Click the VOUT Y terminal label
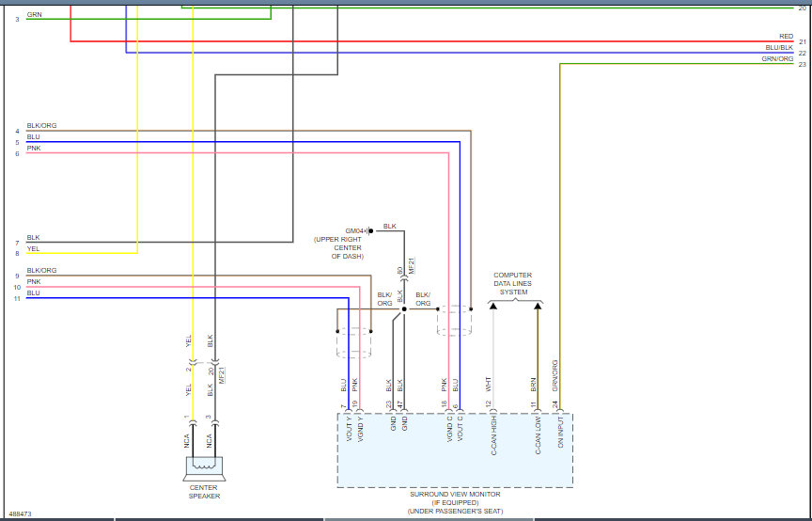 tap(349, 430)
